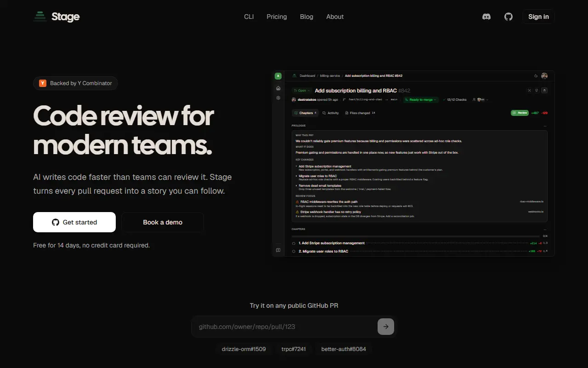Click the user avatar in mockup top bar

pyautogui.click(x=544, y=76)
